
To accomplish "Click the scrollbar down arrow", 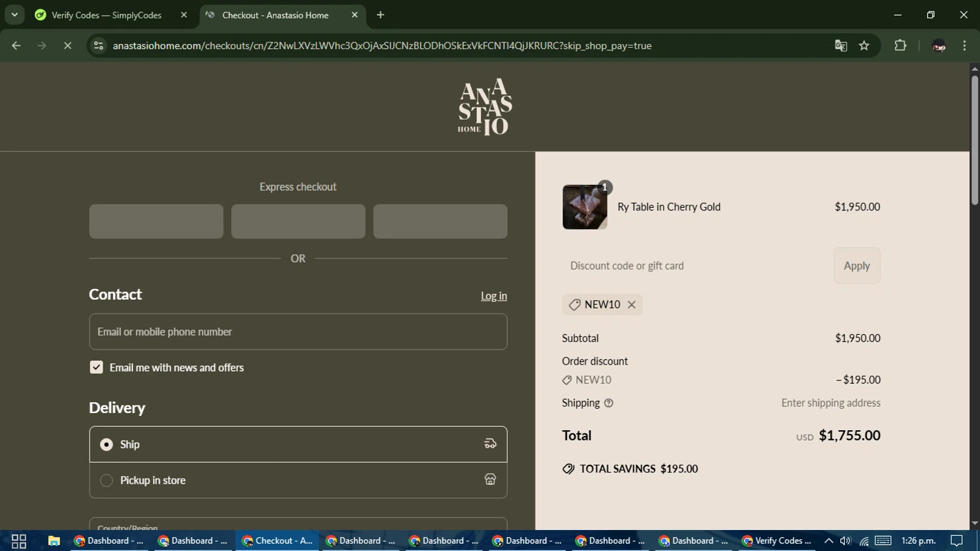I will (975, 524).
